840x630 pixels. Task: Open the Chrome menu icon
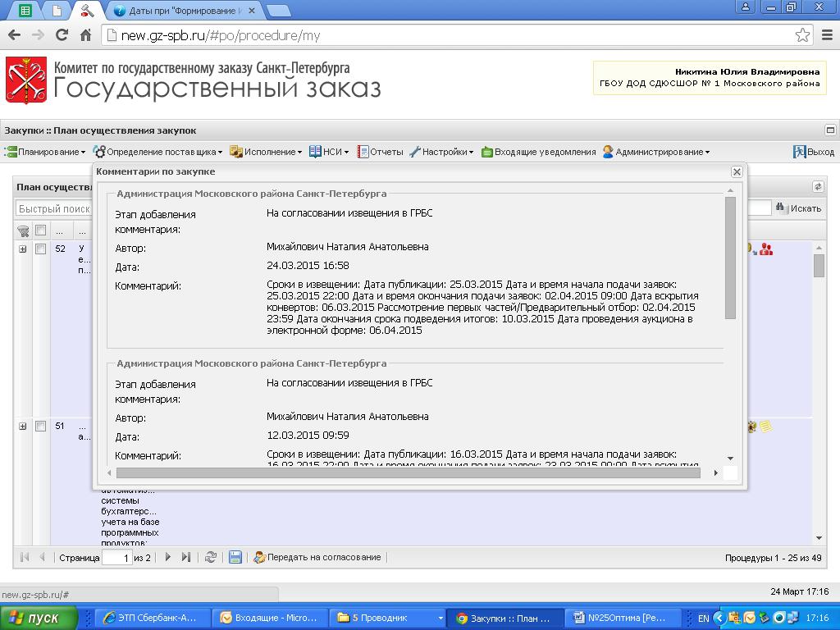[827, 35]
